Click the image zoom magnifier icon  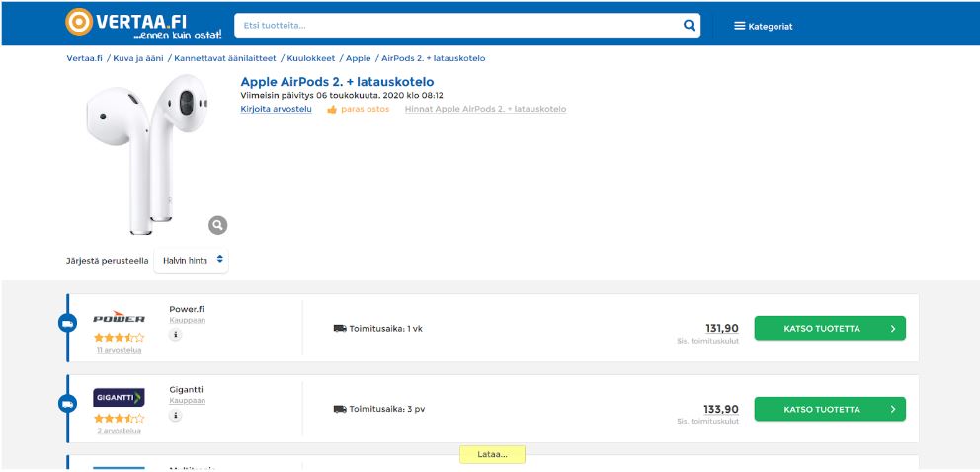(217, 225)
